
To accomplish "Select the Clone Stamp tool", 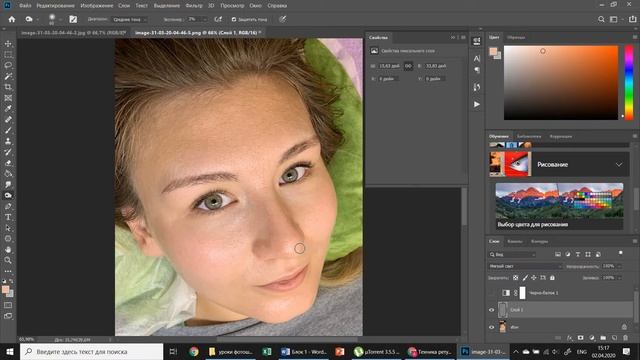I will (8, 141).
